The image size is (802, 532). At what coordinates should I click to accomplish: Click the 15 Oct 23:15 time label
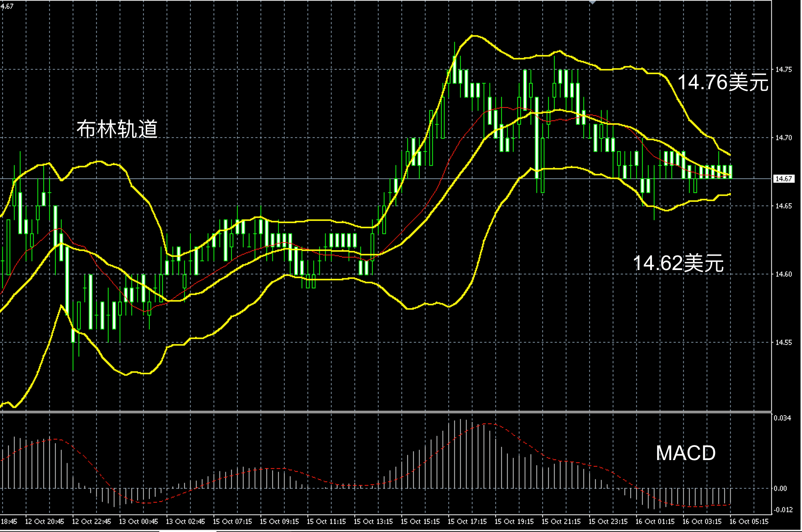[608, 521]
